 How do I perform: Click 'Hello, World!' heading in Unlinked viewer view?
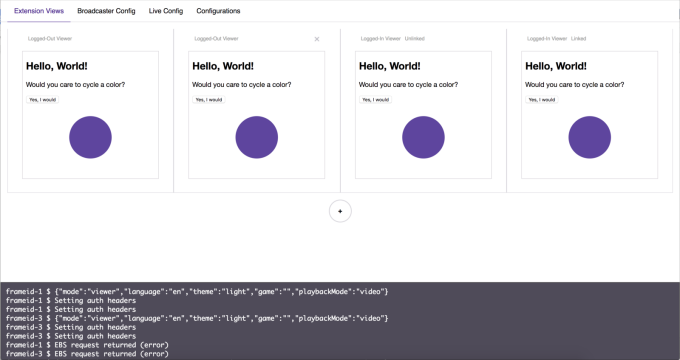pyautogui.click(x=389, y=66)
